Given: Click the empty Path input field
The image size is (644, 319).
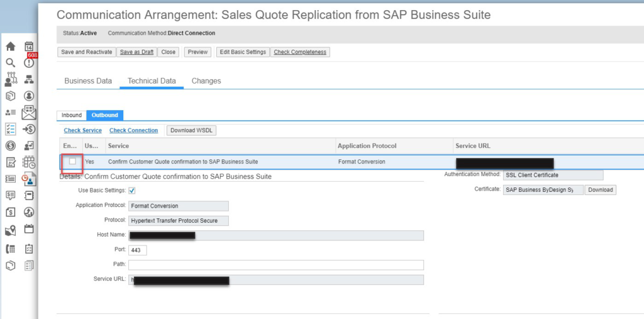Looking at the screenshot, I should pos(276,265).
